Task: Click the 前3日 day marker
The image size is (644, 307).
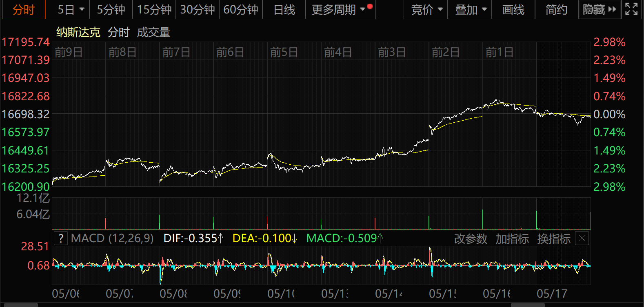Action: point(392,52)
